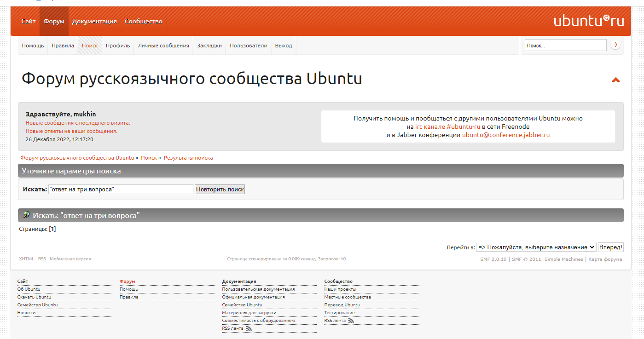Click the Искать query input field

121,190
